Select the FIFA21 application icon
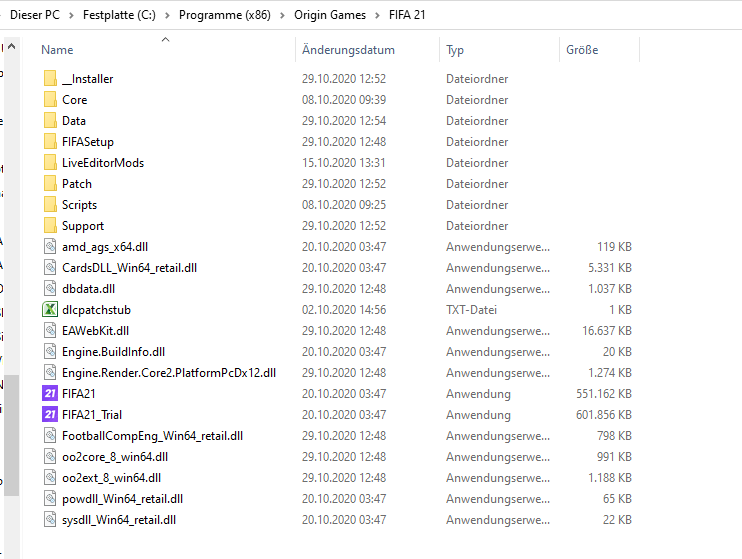Screen dimensions: 742x559 click(50, 393)
